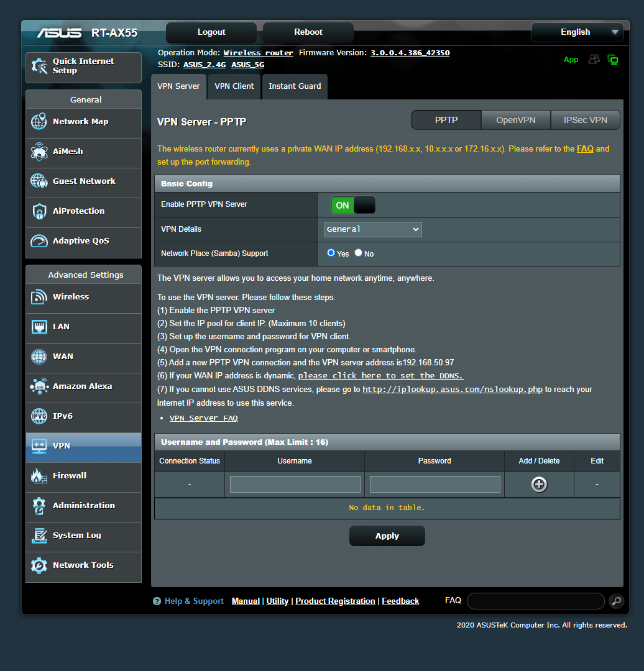This screenshot has height=671, width=644.
Task: Click the VPN monitor icon
Action: [x=39, y=446]
